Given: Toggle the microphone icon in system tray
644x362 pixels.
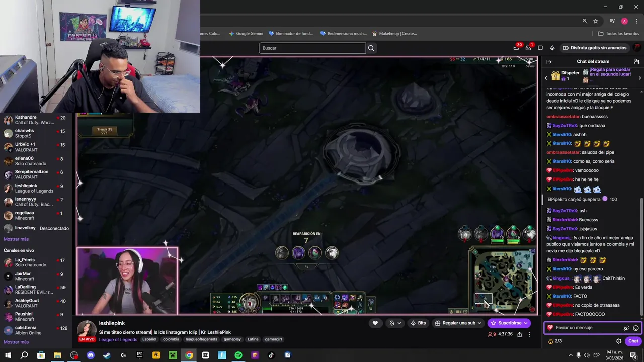Looking at the screenshot, I should [x=578, y=355].
